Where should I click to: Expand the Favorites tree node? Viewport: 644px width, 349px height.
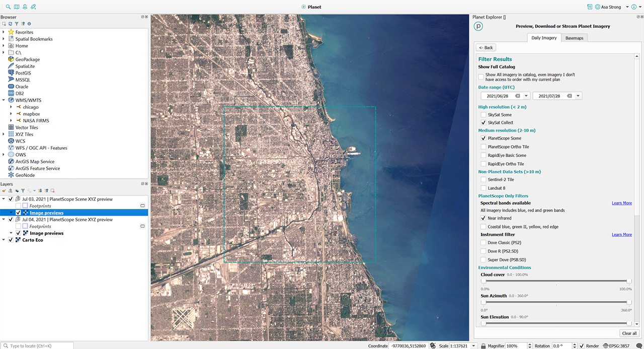pyautogui.click(x=4, y=32)
